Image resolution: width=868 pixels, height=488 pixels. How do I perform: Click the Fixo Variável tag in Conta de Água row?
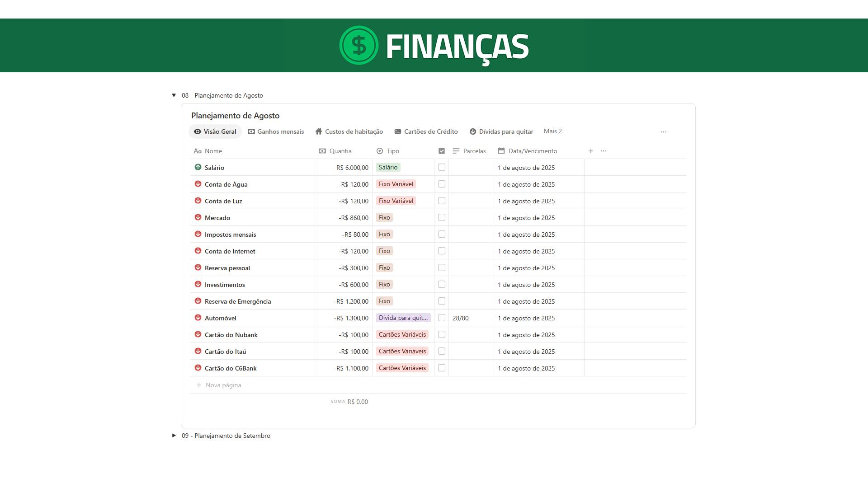[396, 184]
